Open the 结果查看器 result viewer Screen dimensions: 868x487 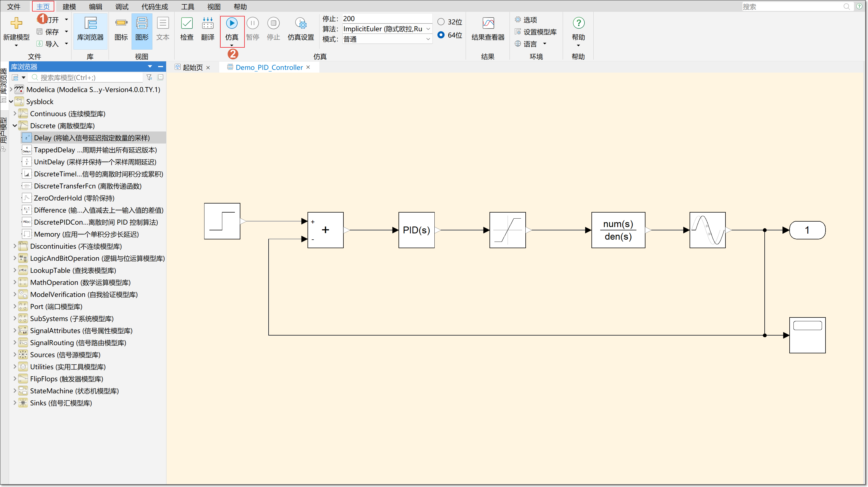point(488,24)
